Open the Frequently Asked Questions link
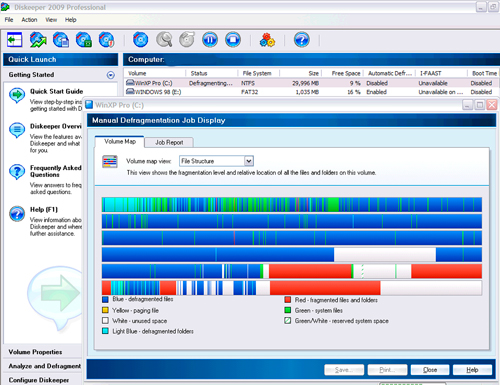 (56, 171)
